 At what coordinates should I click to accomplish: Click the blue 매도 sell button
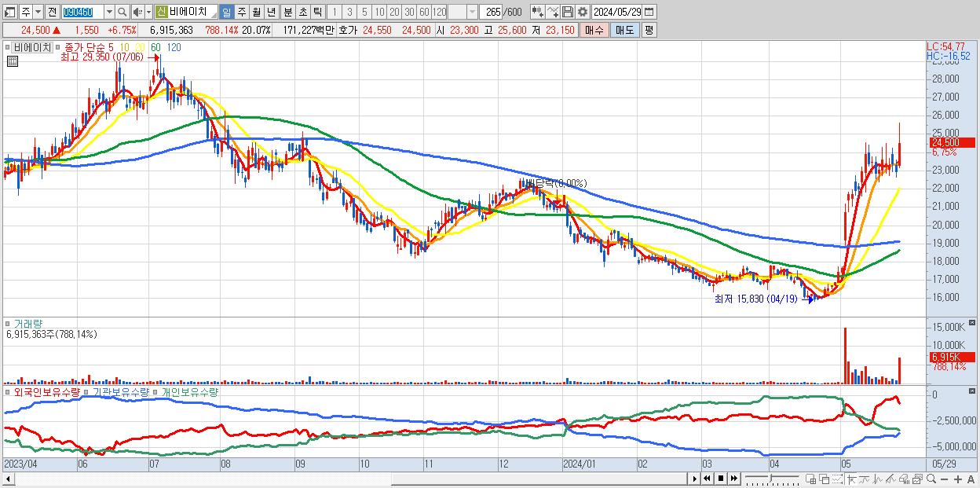(624, 30)
